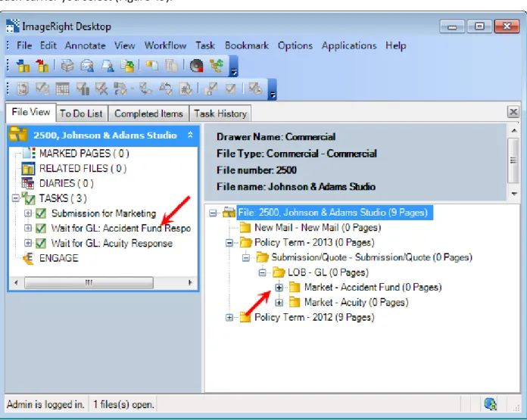Click the greyed page with hash icon
The height and width of the screenshot is (420, 527).
pos(186,89)
